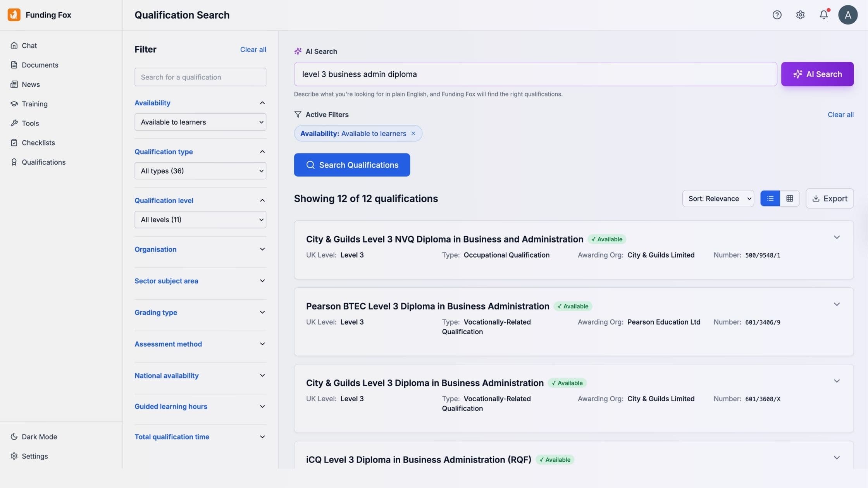
Task: Open the help question mark icon
Action: point(777,15)
